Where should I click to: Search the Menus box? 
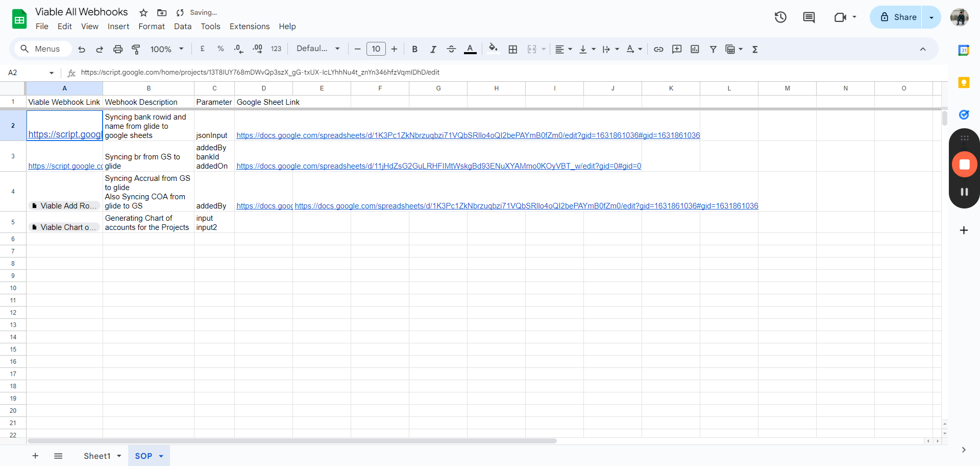[42, 49]
